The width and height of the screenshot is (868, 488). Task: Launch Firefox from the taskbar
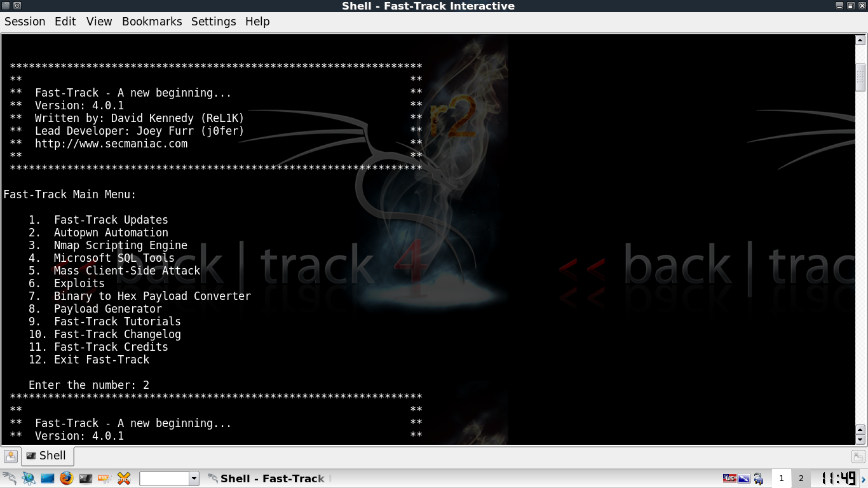(x=67, y=478)
